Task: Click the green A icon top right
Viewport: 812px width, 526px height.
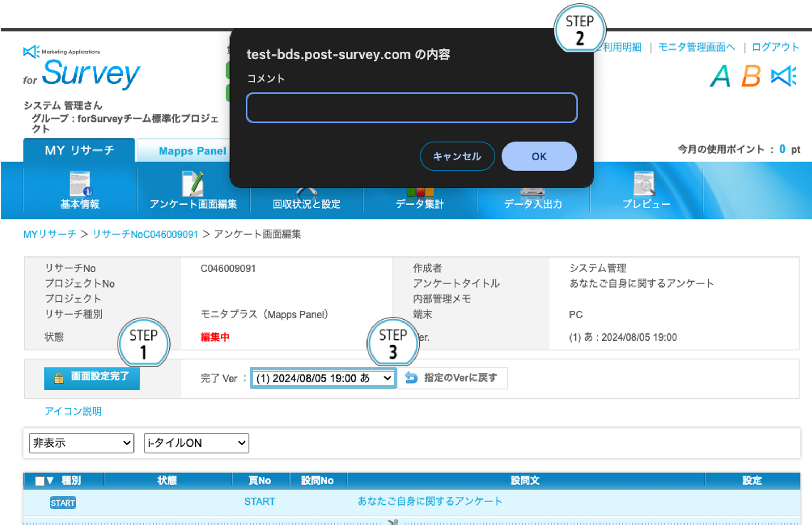Action: pos(720,76)
